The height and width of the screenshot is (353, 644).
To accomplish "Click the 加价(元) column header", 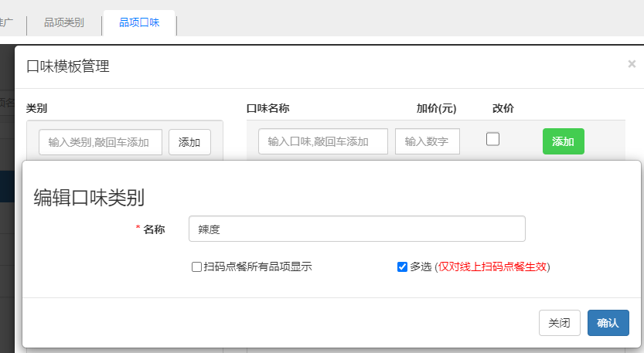I will point(436,109).
